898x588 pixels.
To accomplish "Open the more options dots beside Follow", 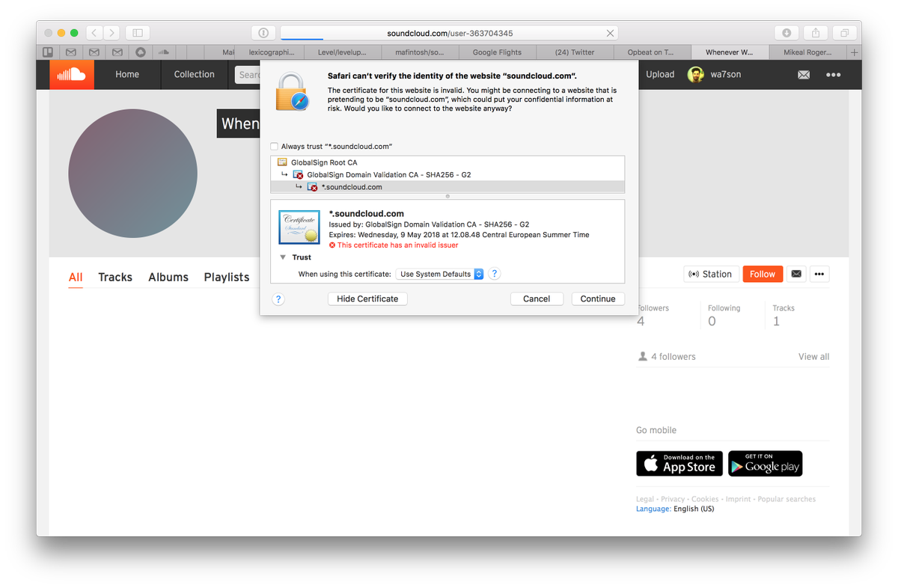I will 819,274.
